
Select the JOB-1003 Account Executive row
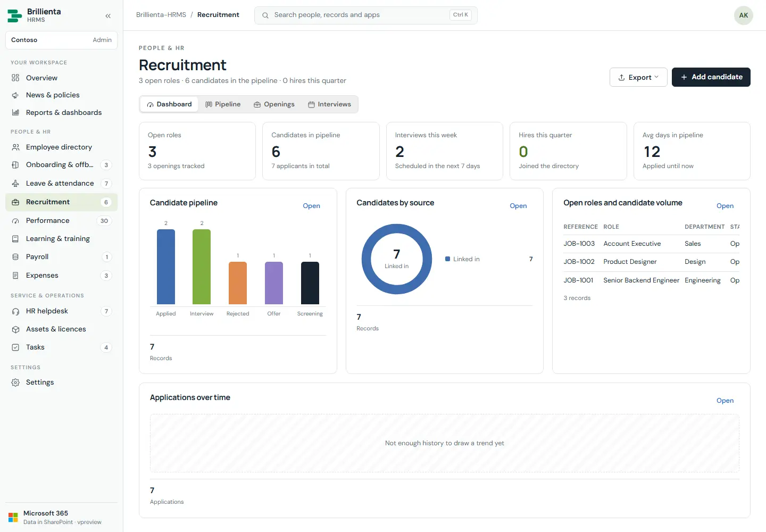[652, 244]
